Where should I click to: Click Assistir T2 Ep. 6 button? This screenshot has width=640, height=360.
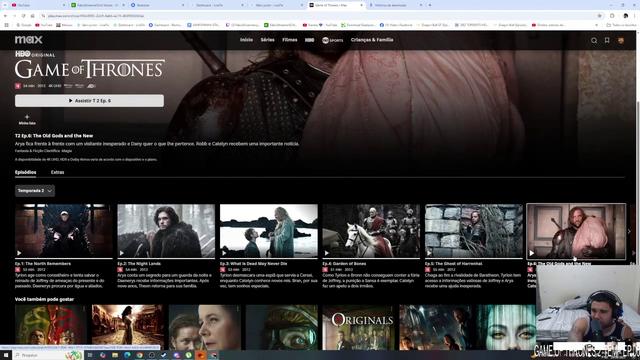pyautogui.click(x=89, y=101)
